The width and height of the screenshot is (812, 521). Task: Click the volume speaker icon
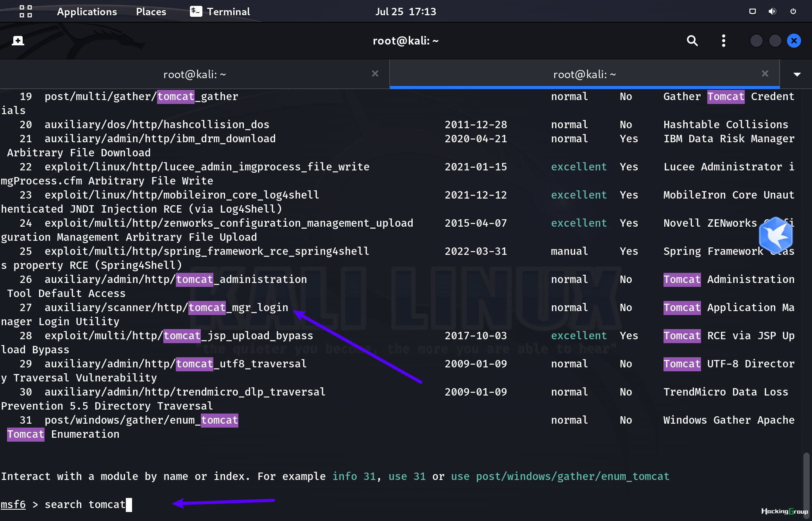[773, 11]
